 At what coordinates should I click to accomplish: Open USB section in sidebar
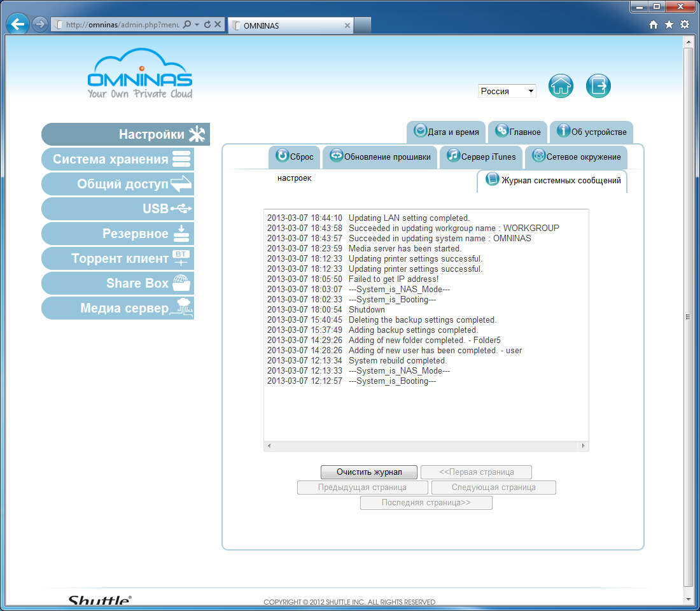tap(118, 209)
